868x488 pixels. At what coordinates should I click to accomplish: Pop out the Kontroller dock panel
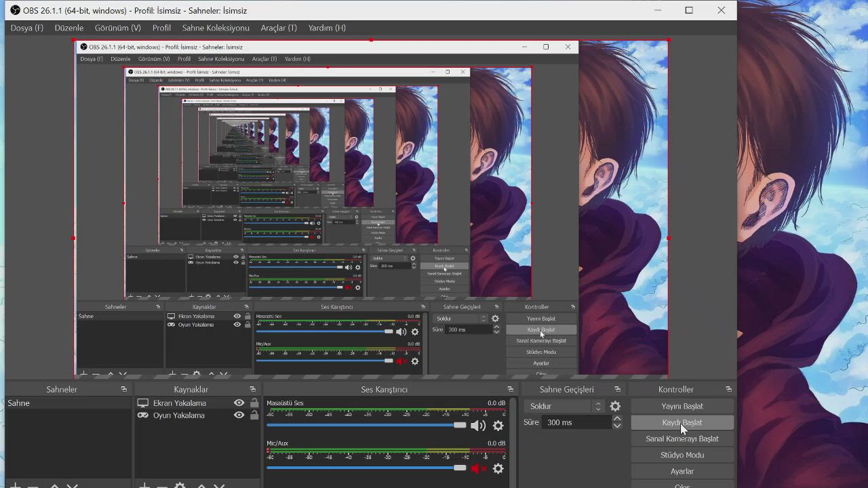pyautogui.click(x=728, y=389)
